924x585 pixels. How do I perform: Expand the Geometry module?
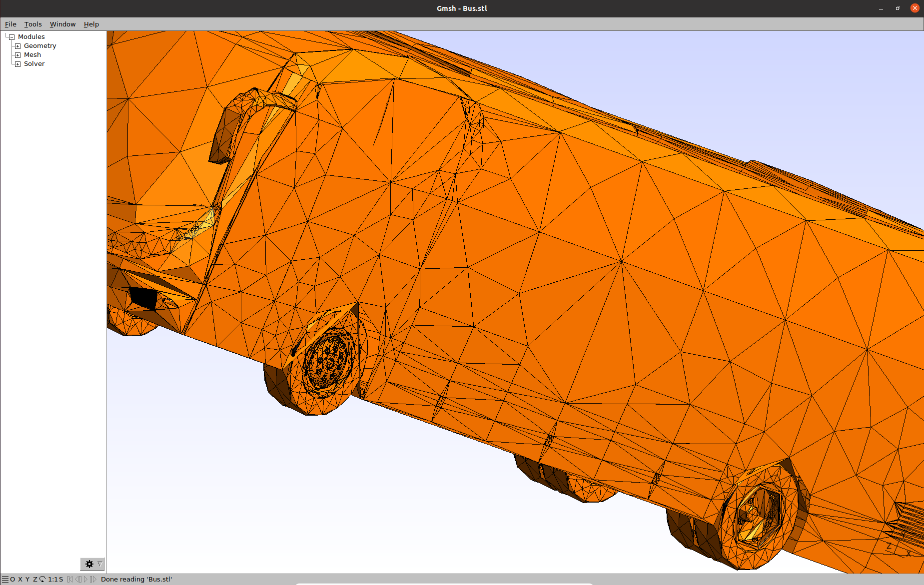point(17,46)
